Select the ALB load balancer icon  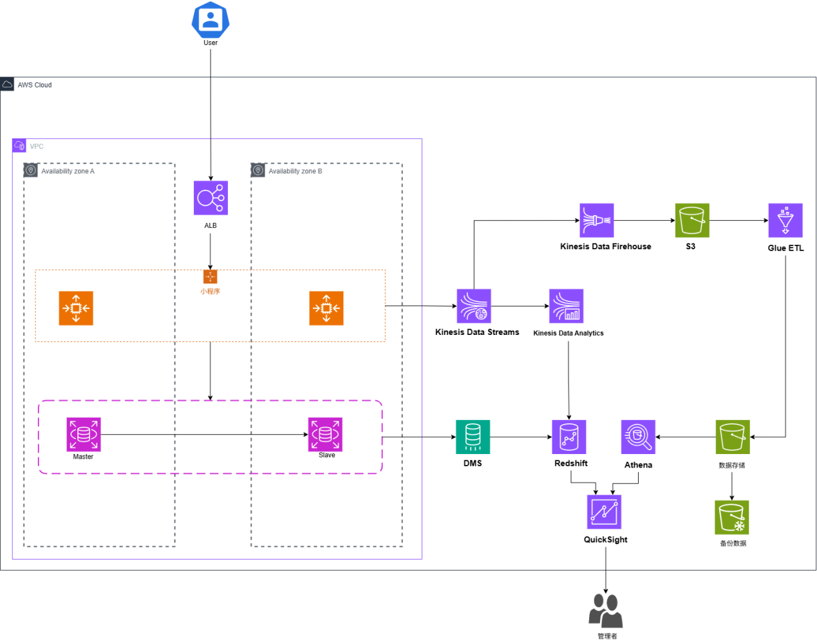coord(211,198)
